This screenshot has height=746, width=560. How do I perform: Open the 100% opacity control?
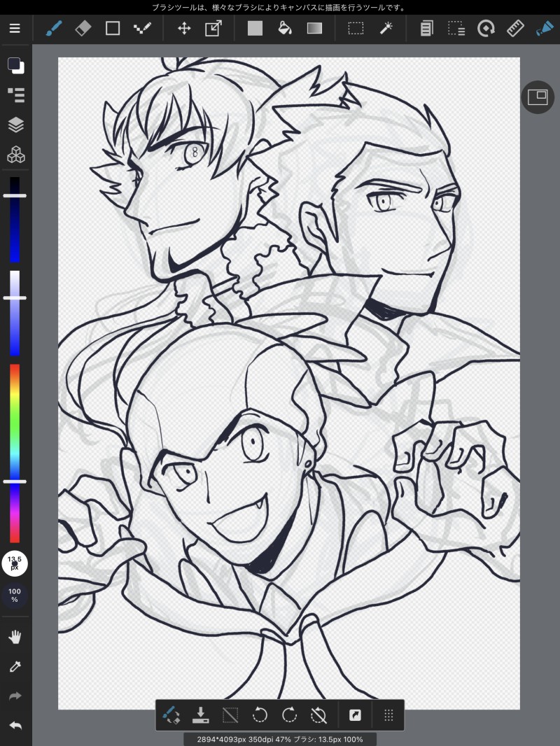coord(15,595)
